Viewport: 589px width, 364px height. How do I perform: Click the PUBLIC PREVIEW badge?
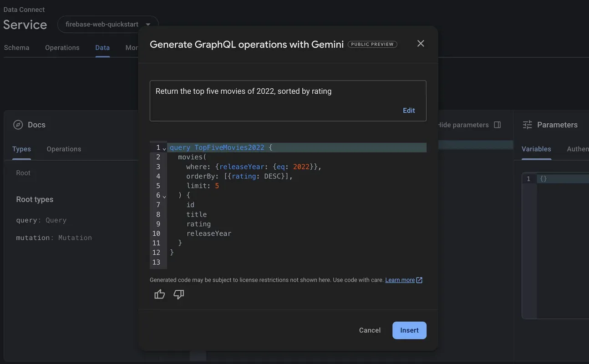pyautogui.click(x=372, y=44)
